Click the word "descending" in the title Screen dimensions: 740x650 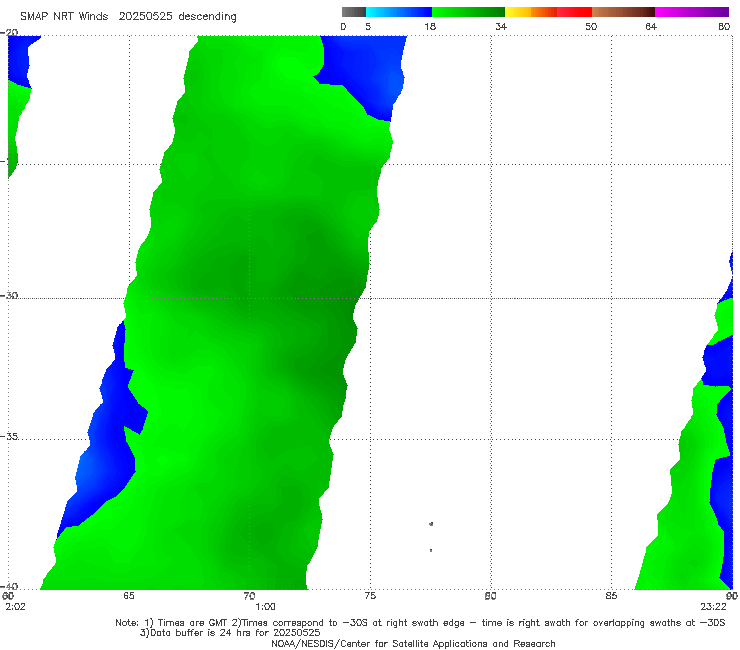pyautogui.click(x=208, y=17)
